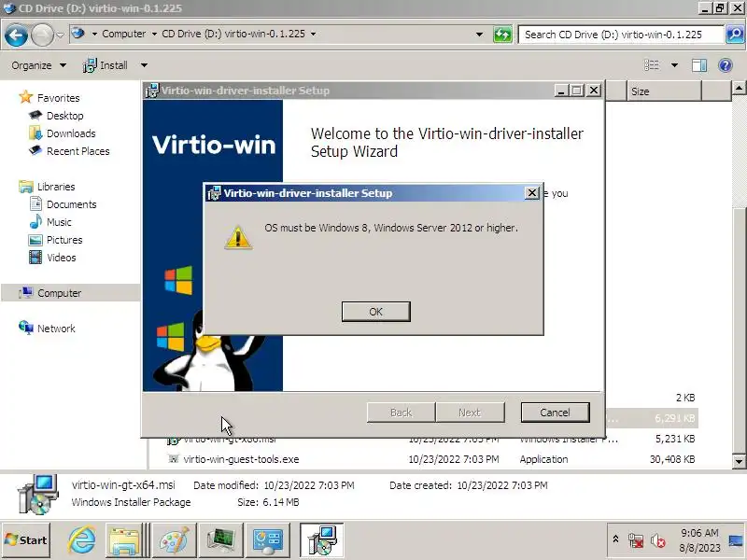Screen dimensions: 747x560
Task: Click the change view icon
Action: pyautogui.click(x=651, y=65)
